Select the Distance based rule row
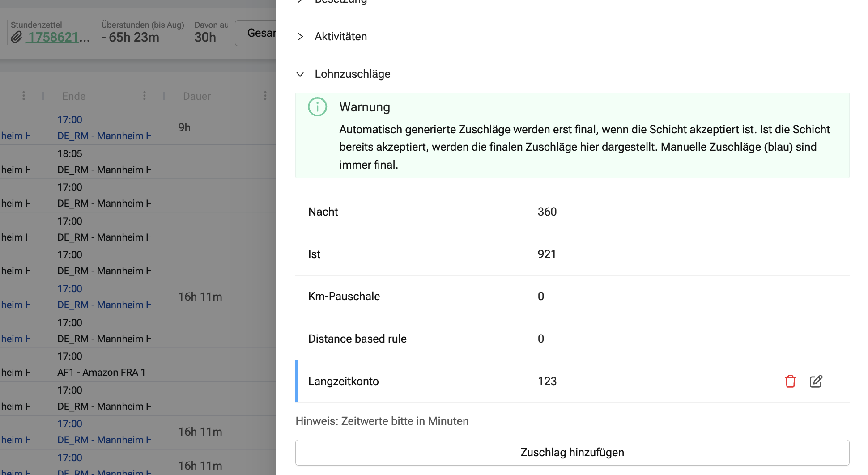The image size is (868, 475). [572, 339]
